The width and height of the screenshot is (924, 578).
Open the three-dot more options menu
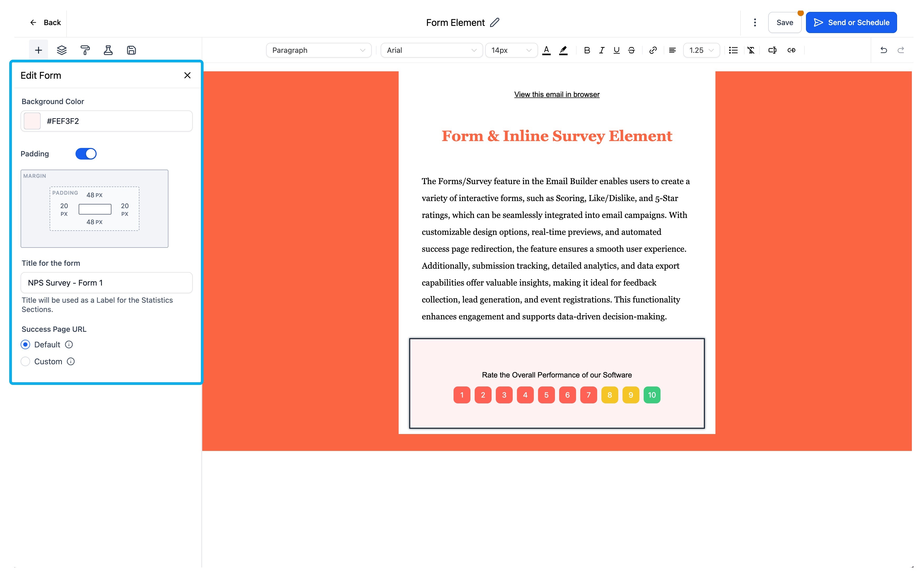click(755, 22)
